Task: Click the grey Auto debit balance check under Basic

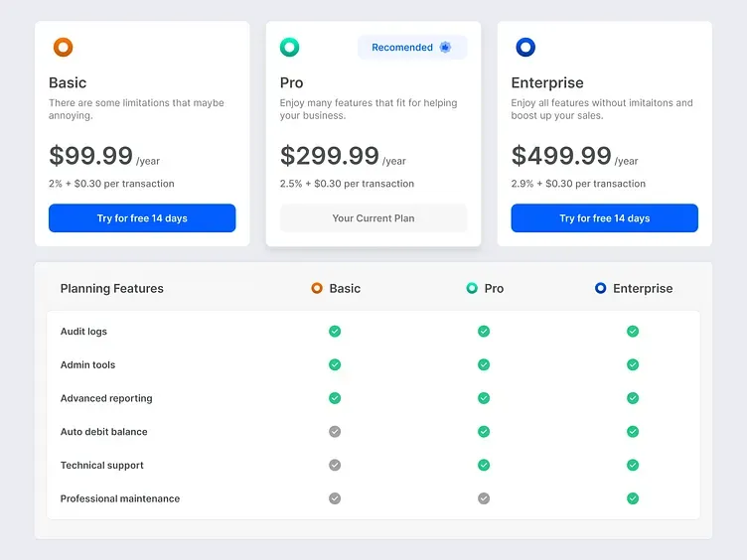Action: point(335,432)
